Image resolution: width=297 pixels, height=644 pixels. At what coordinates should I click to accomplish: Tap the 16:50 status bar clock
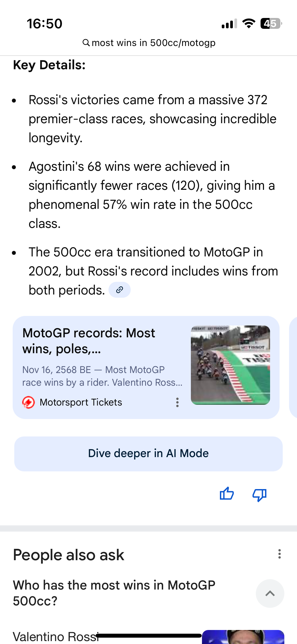point(44,24)
